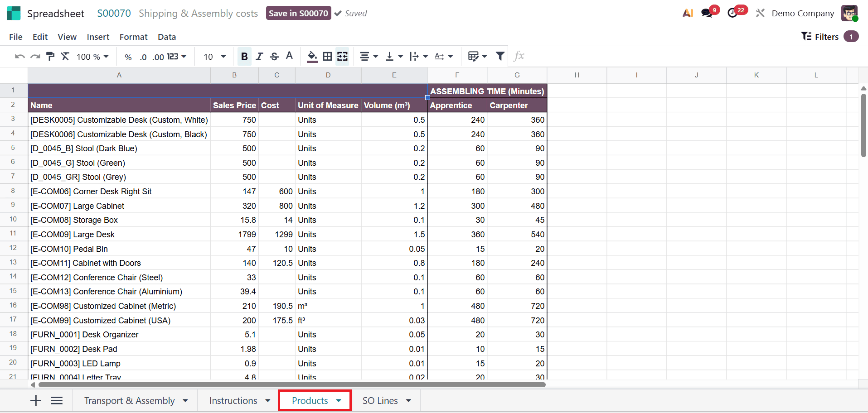Apply borders to the selection

click(x=327, y=56)
